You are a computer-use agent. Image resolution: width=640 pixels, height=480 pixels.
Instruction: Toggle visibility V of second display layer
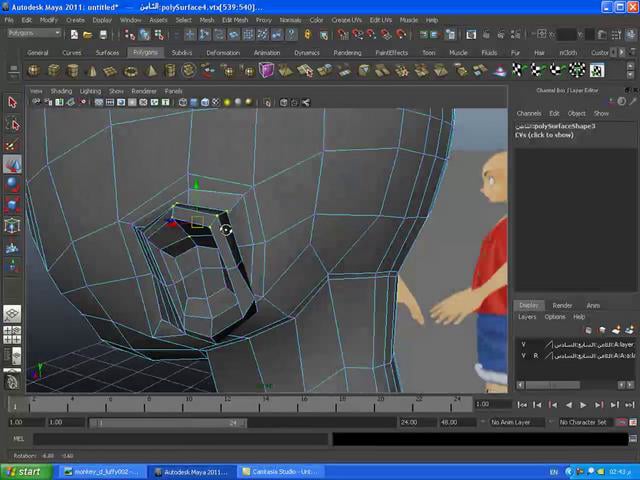pos(523,356)
